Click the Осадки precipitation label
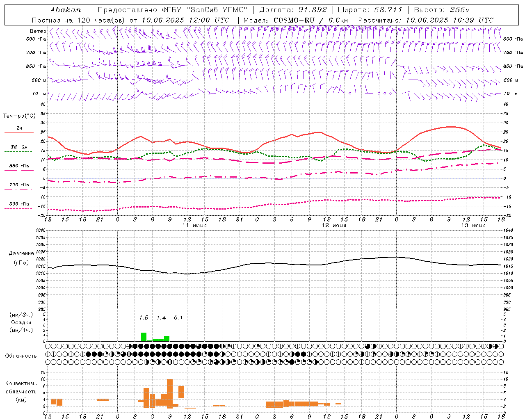525x420 pixels. tap(21, 322)
